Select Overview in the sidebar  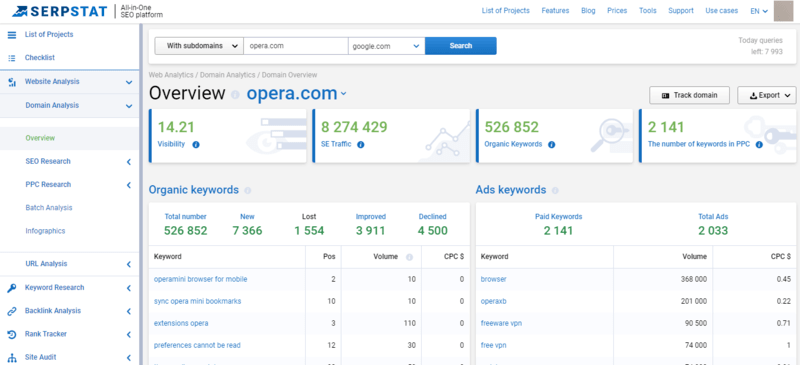40,138
